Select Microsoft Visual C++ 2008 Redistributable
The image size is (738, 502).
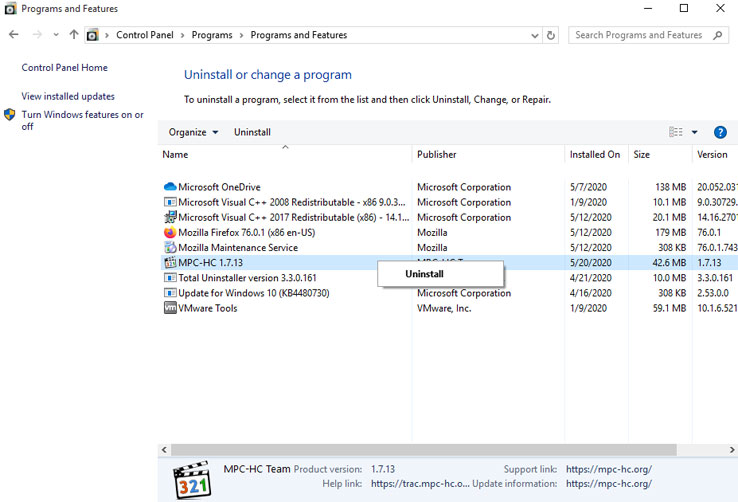(291, 202)
